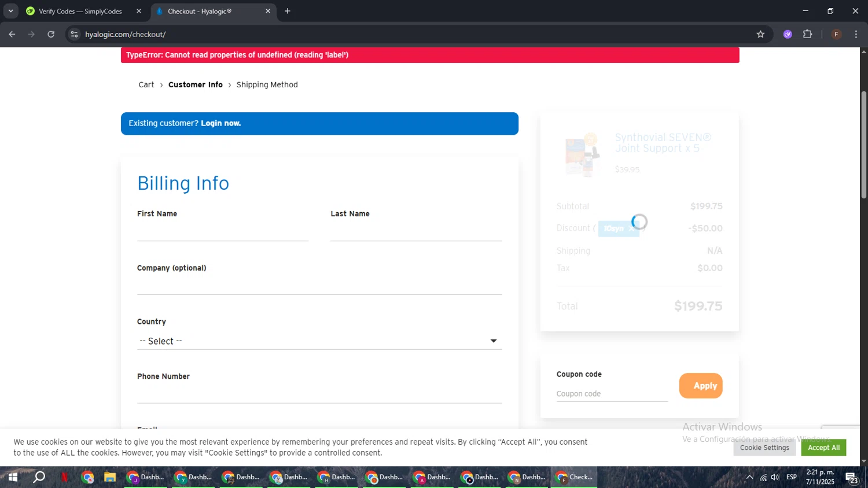This screenshot has width=868, height=488.
Task: Switch to Dashb... Chrome window with A badge
Action: click(x=432, y=477)
